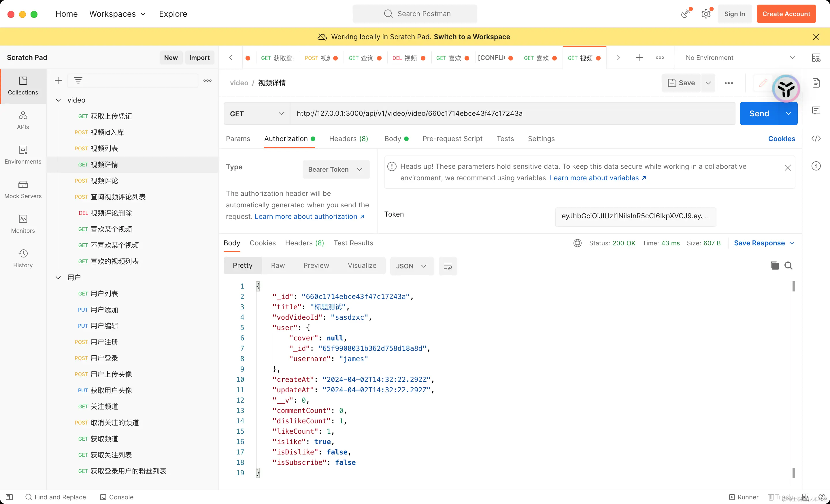This screenshot has height=504, width=830.
Task: Open the environment quick look icon
Action: (816, 58)
